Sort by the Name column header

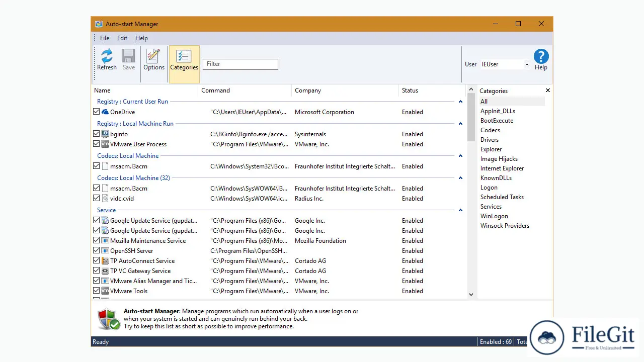pos(145,90)
